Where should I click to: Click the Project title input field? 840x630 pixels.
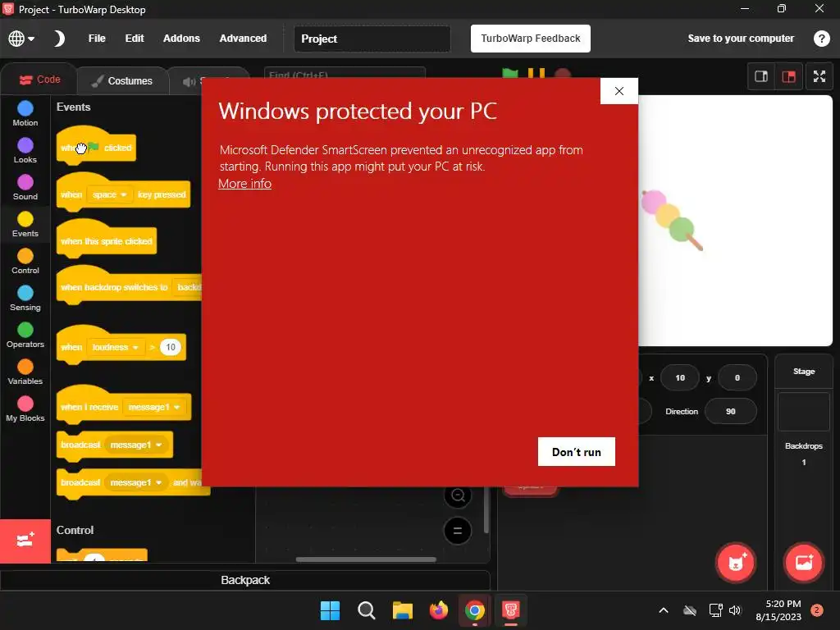click(x=372, y=39)
